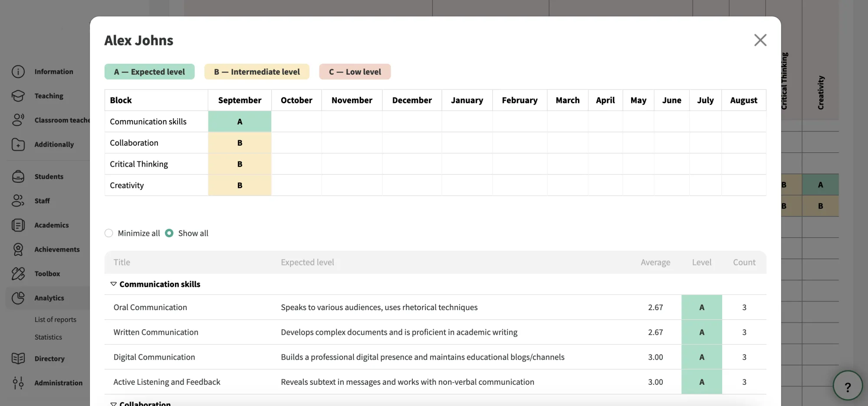Viewport: 868px width, 406px height.
Task: Open List of reports submenu item
Action: (56, 320)
